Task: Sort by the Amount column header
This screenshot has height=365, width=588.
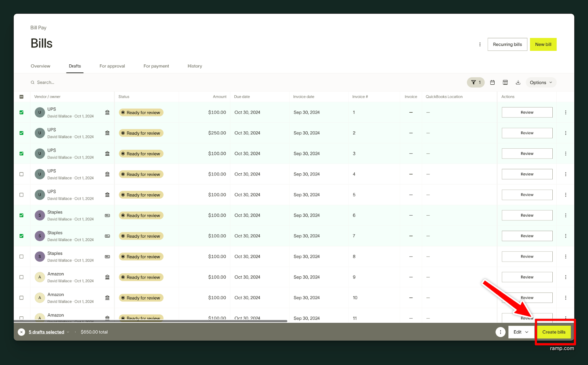Action: (219, 97)
